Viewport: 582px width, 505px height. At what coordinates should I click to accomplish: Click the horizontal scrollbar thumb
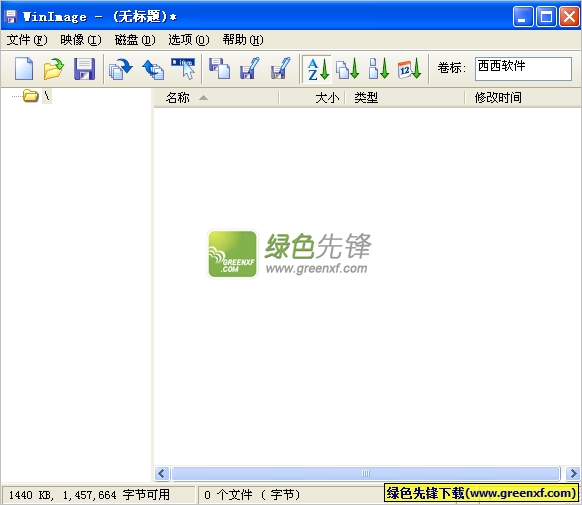366,473
